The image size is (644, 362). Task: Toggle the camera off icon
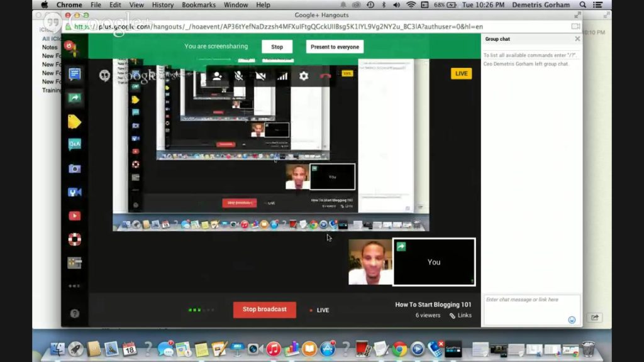[260, 76]
